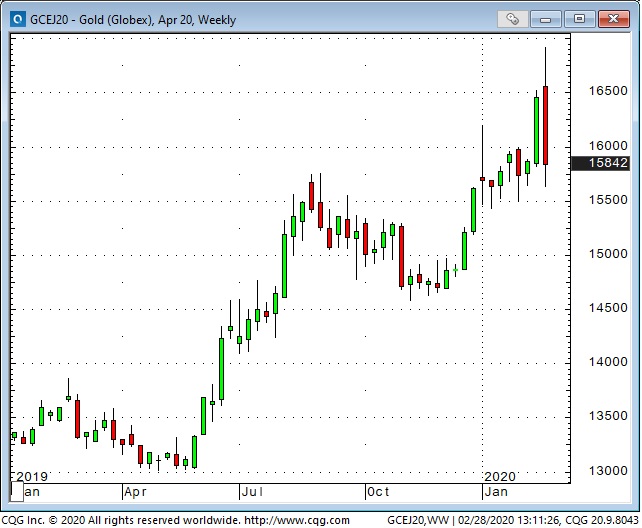Click the link-chain button in title bar

[x=512, y=19]
